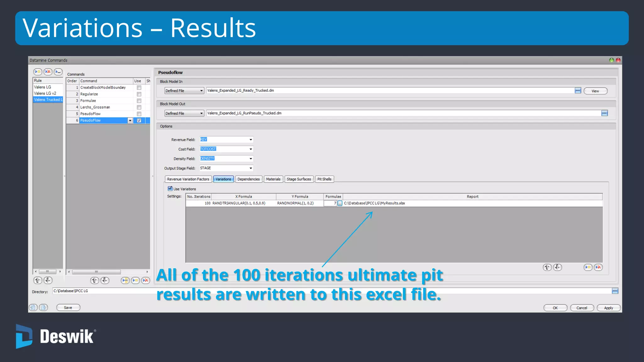The width and height of the screenshot is (644, 362).
Task: Open Block Model Out Defined File dropdown
Action: [184, 113]
